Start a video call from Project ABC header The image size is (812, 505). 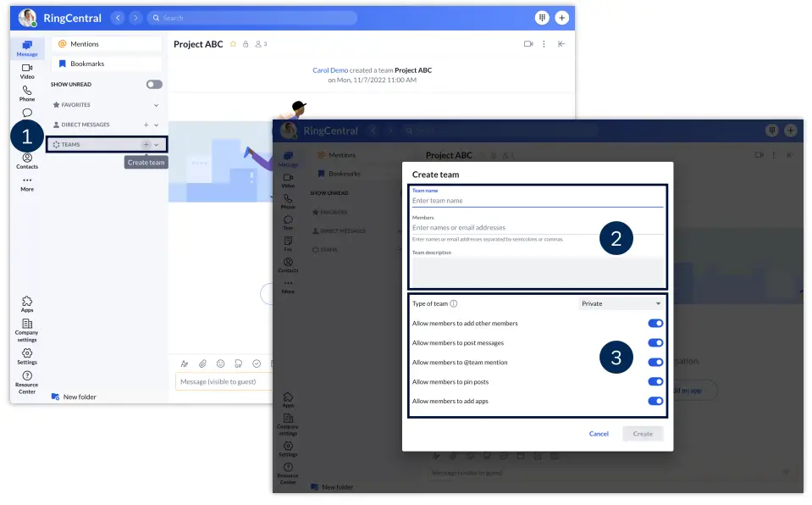pos(528,44)
